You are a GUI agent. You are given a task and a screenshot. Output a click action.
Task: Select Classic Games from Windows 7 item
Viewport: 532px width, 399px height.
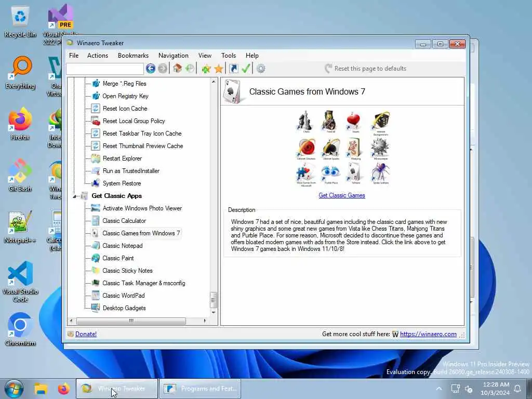pyautogui.click(x=141, y=233)
